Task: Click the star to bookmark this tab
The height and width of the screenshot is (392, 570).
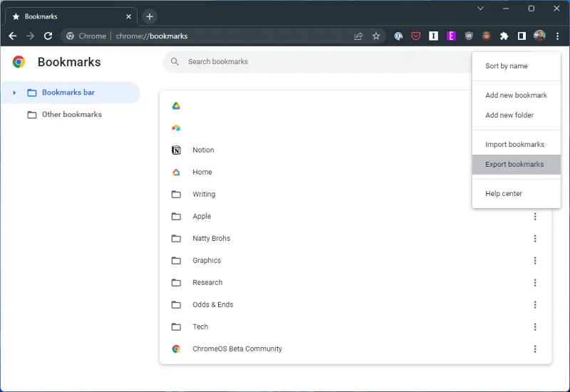Action: point(376,36)
